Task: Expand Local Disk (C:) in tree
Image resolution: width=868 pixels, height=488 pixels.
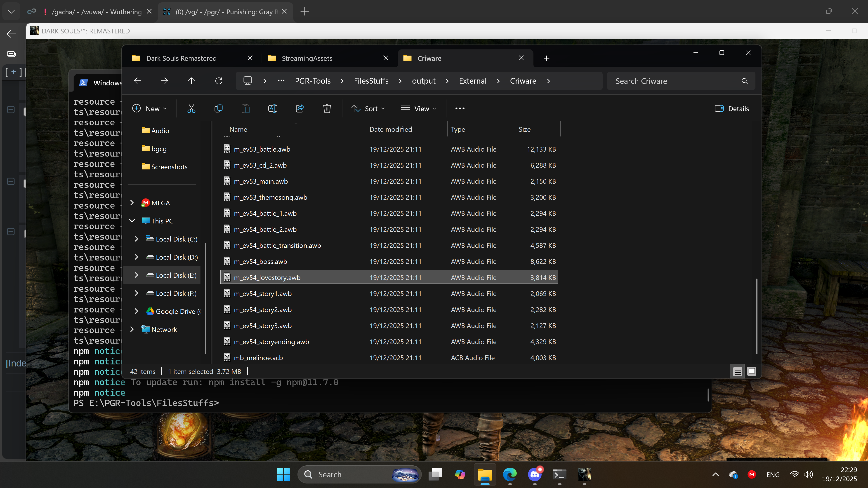Action: pos(137,239)
